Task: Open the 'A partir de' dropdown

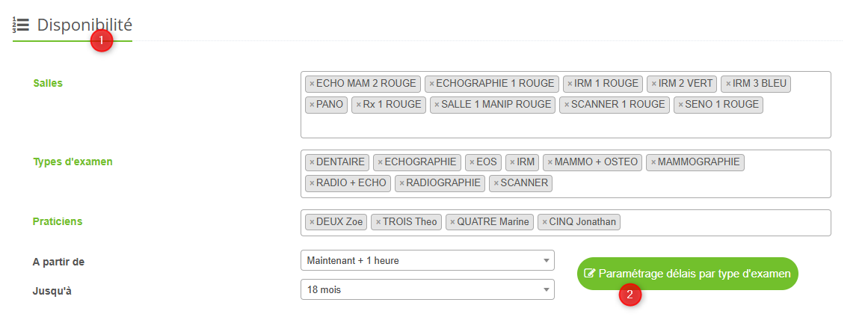Action: click(x=427, y=260)
